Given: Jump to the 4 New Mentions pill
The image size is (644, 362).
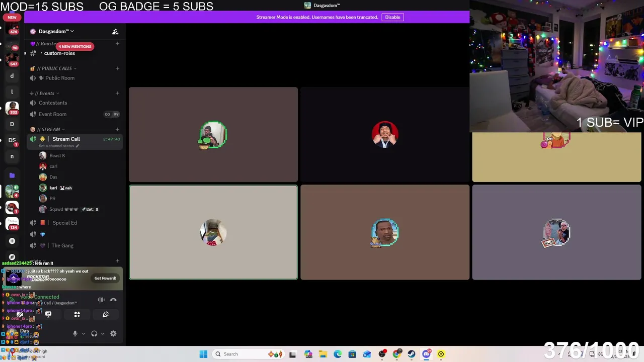Looking at the screenshot, I should coord(74,46).
